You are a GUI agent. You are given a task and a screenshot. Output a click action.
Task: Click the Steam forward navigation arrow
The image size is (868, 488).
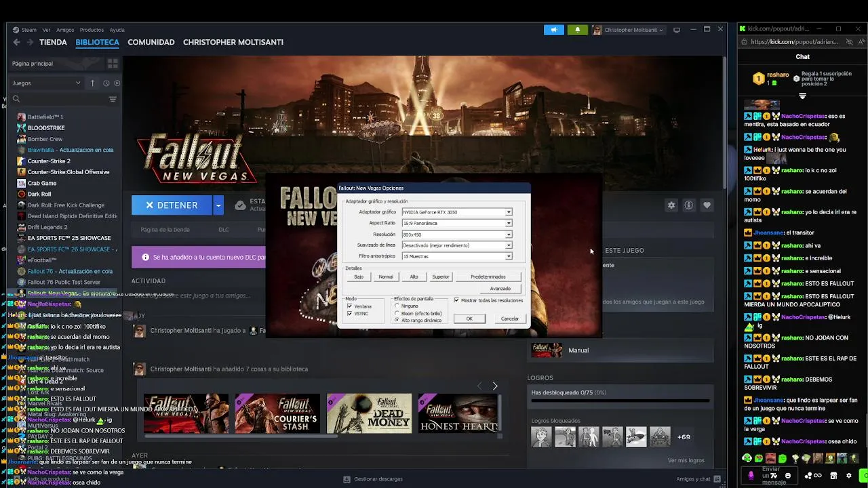click(29, 42)
